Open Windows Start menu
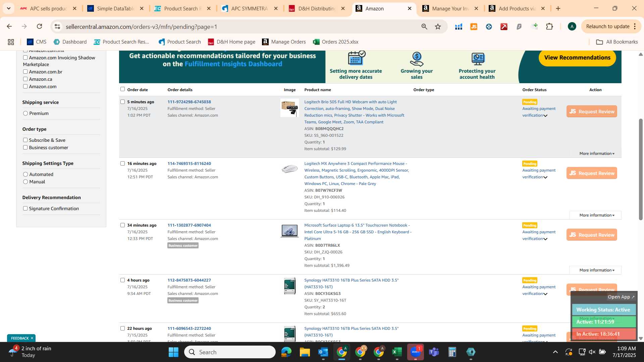Viewport: 644px width, 362px height. pos(173,352)
